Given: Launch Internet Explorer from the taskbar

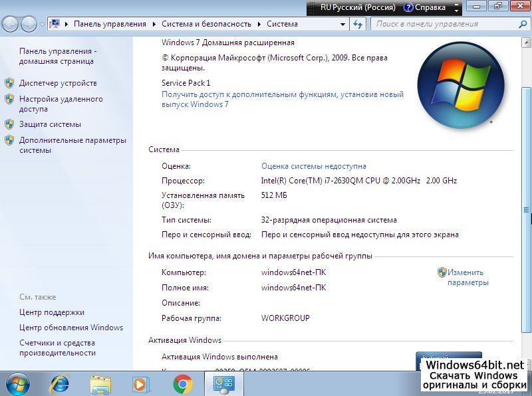Looking at the screenshot, I should tap(60, 383).
